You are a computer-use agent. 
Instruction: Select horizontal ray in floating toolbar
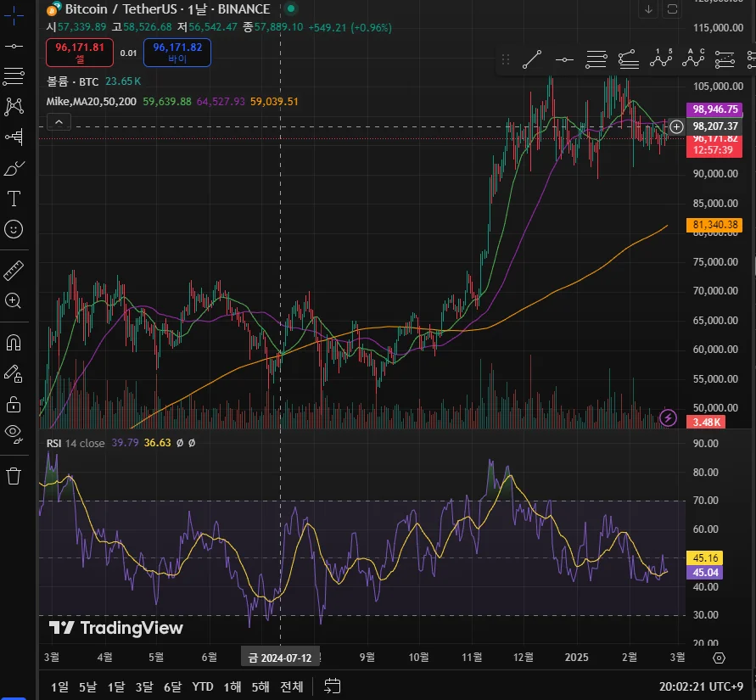point(564,59)
